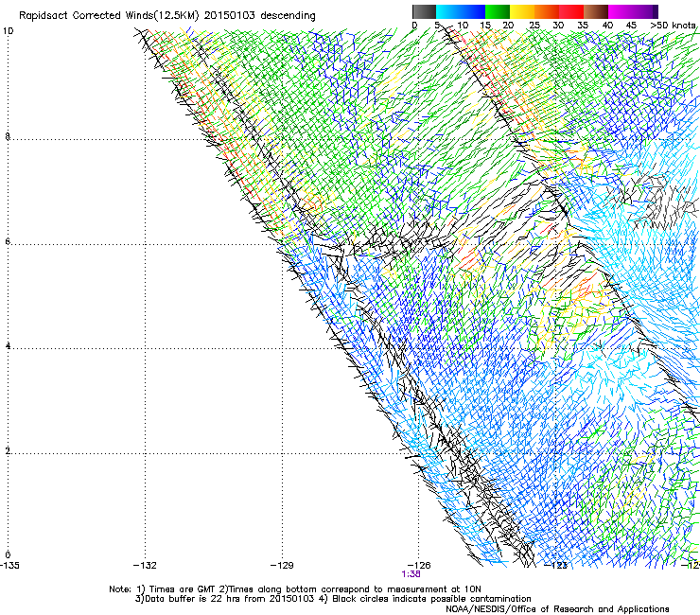700x615 pixels.
Task: Click the longitude label '-129'
Action: 282,566
